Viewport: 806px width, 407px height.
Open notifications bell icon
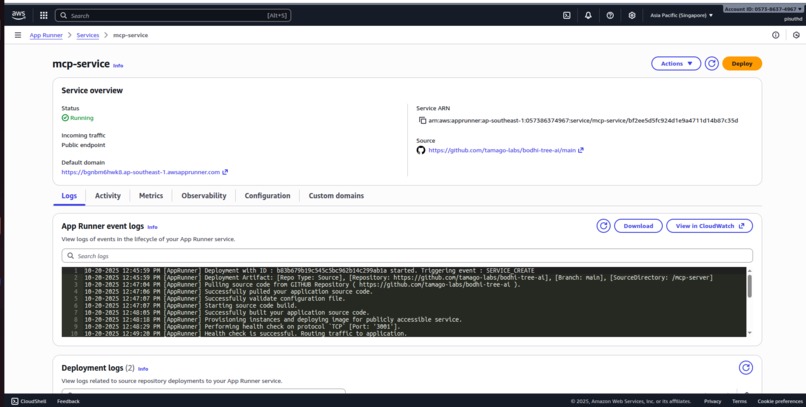(588, 15)
